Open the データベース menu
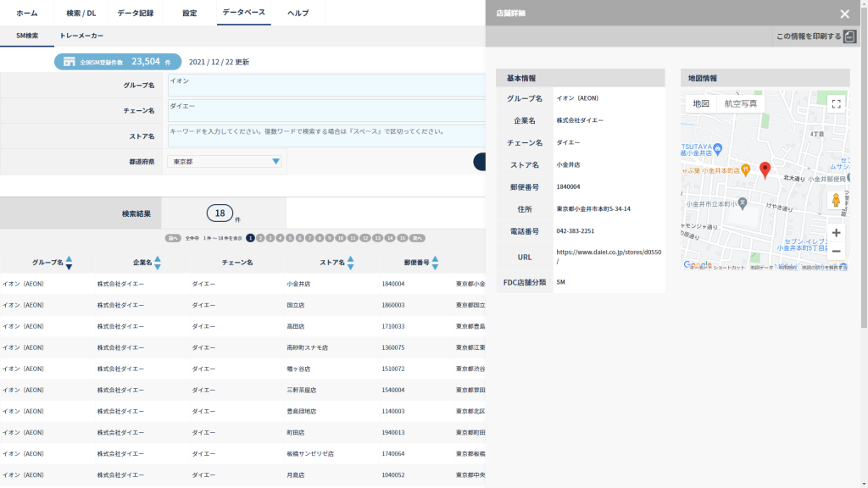The width and height of the screenshot is (868, 488). (243, 13)
